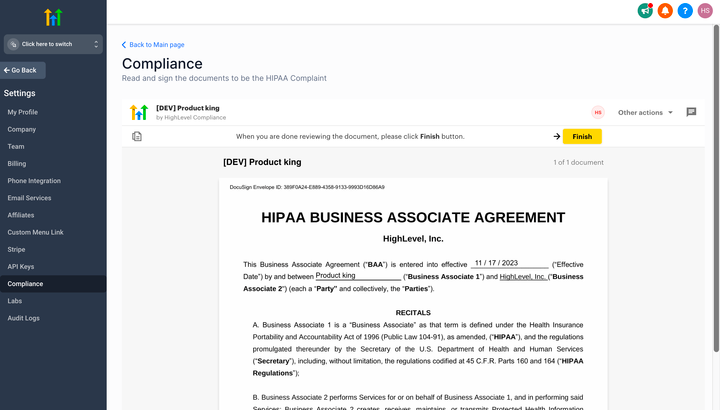Viewport: 720px width, 410px height.
Task: Open the megaphone announcements icon
Action: pyautogui.click(x=645, y=11)
